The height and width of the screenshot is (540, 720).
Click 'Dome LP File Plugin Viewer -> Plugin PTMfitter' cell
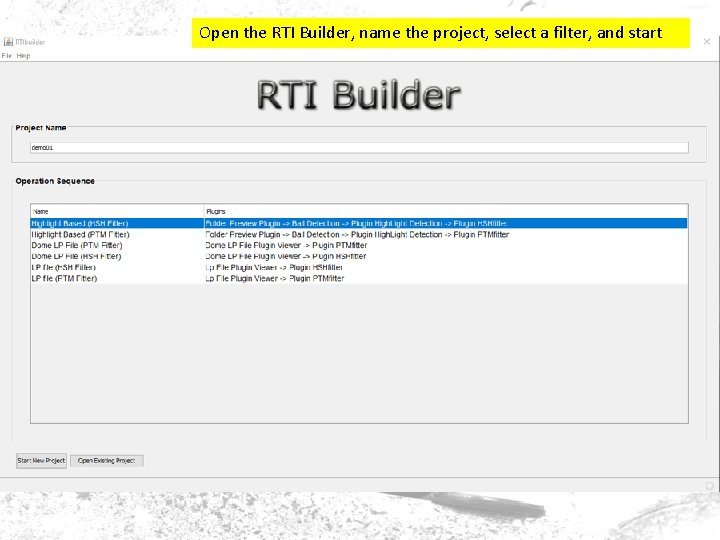(x=446, y=245)
